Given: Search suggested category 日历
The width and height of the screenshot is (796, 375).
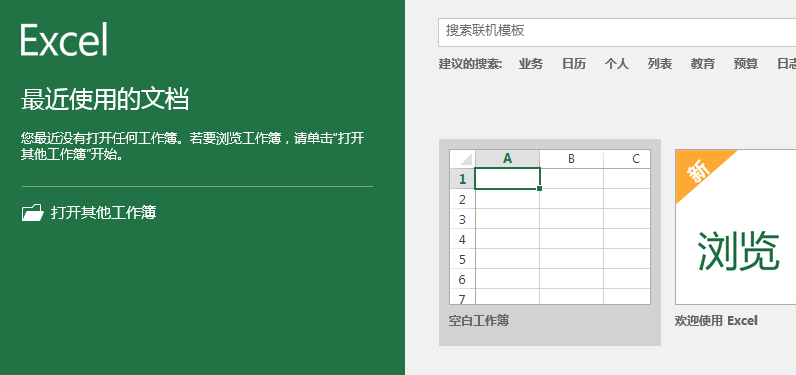Looking at the screenshot, I should point(574,63).
